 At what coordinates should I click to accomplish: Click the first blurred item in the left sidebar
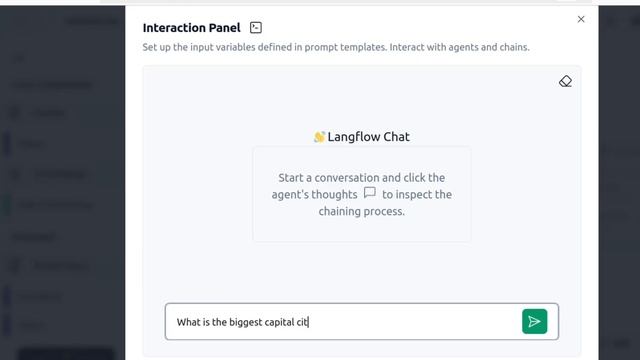(x=20, y=58)
